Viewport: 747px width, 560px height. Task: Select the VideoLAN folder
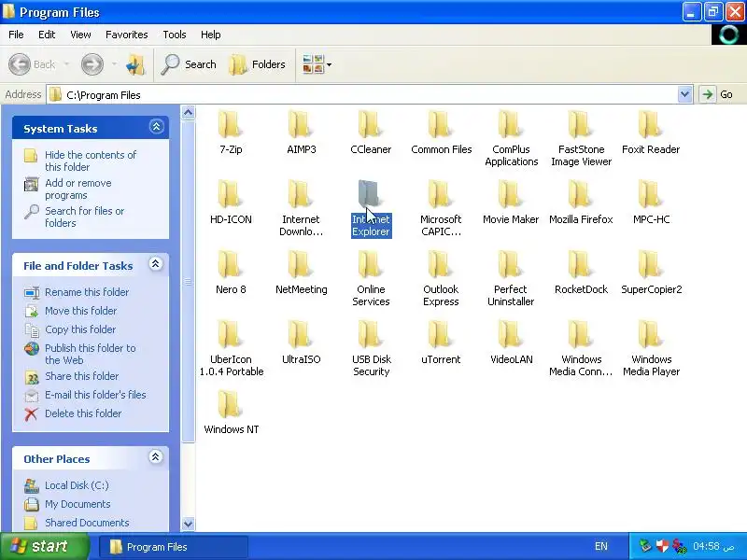pyautogui.click(x=511, y=342)
